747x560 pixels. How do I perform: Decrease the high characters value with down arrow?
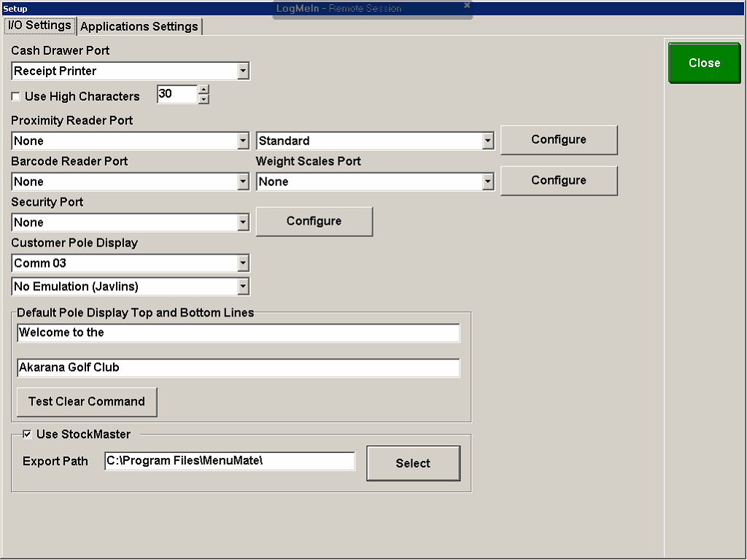click(204, 99)
